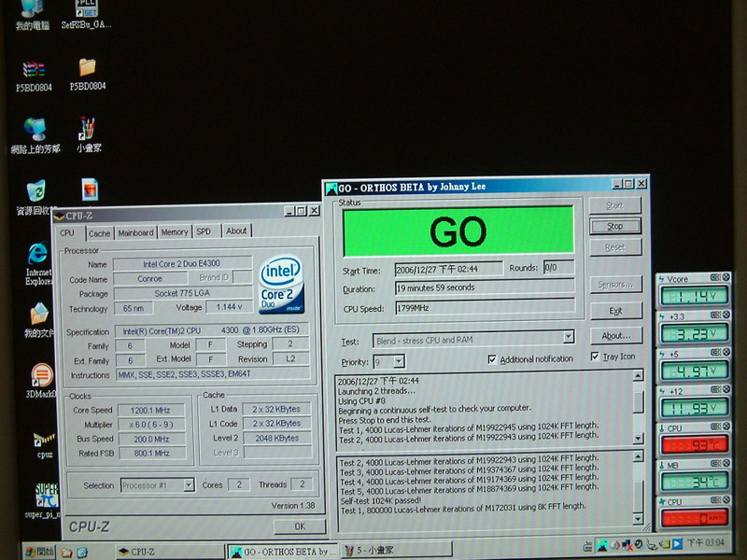
Task: Switch to the Cache tab in CPU-Z
Action: [x=100, y=233]
